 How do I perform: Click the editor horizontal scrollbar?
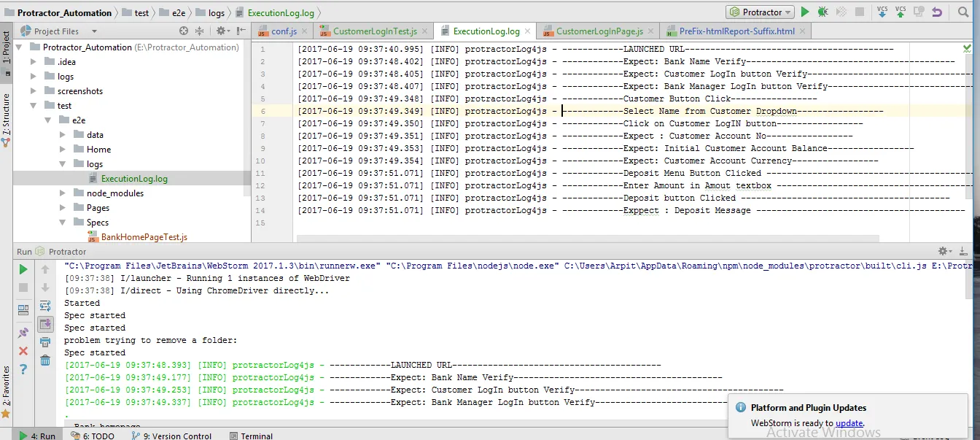tap(588, 238)
